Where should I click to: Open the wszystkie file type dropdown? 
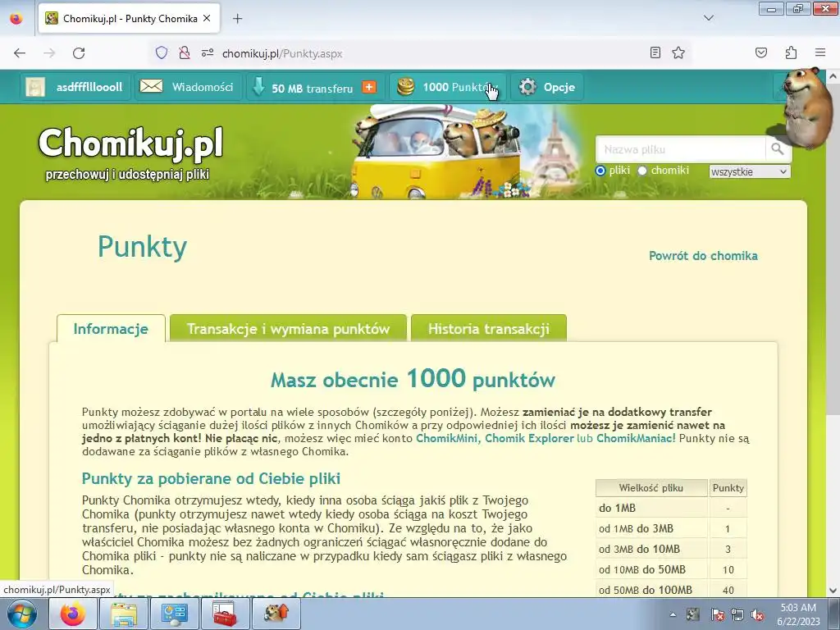click(749, 172)
